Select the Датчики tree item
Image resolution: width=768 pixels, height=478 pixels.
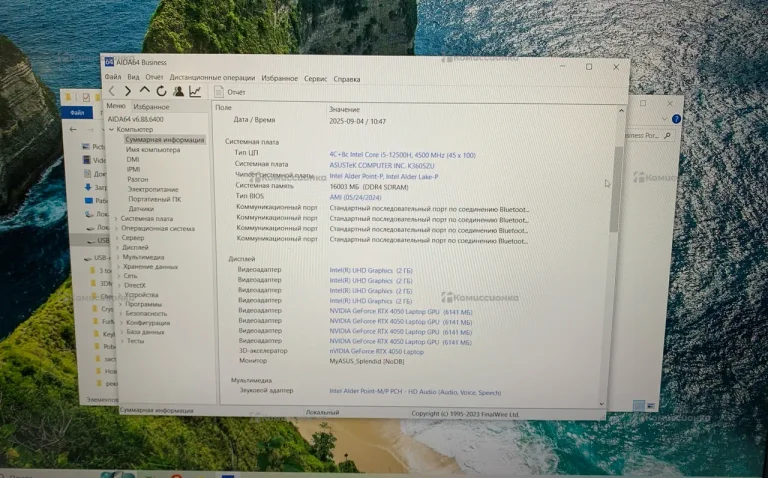tap(141, 209)
